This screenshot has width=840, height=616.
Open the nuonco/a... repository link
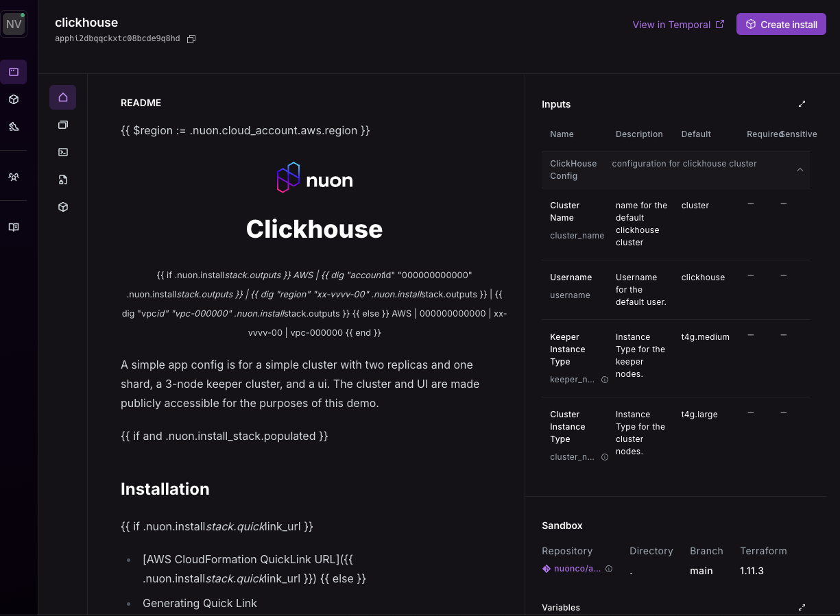click(x=575, y=568)
